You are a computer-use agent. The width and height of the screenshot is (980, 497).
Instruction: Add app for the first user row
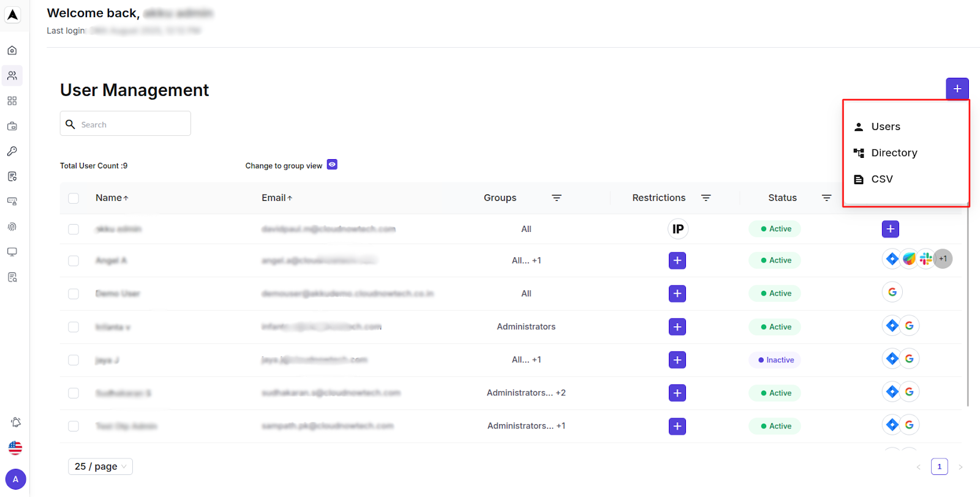[x=891, y=229]
